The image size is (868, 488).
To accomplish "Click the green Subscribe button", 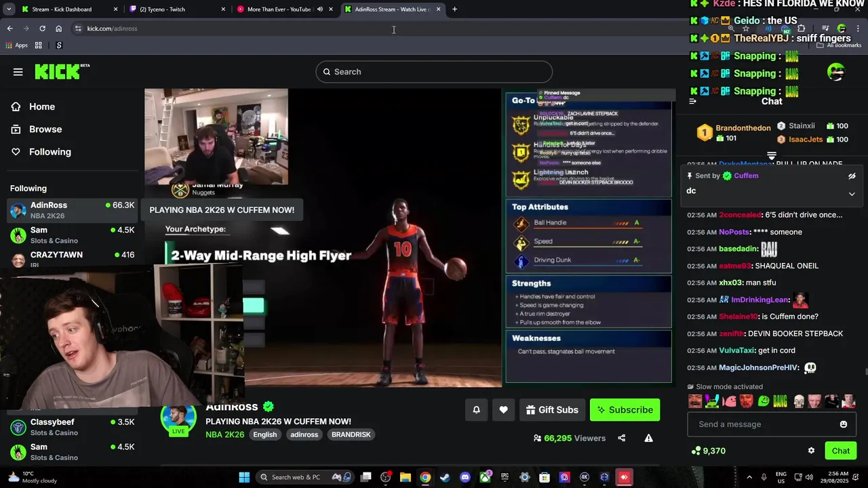I will click(625, 409).
